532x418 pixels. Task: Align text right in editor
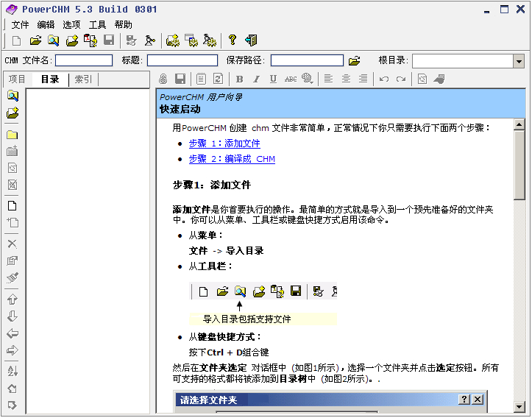(x=363, y=79)
